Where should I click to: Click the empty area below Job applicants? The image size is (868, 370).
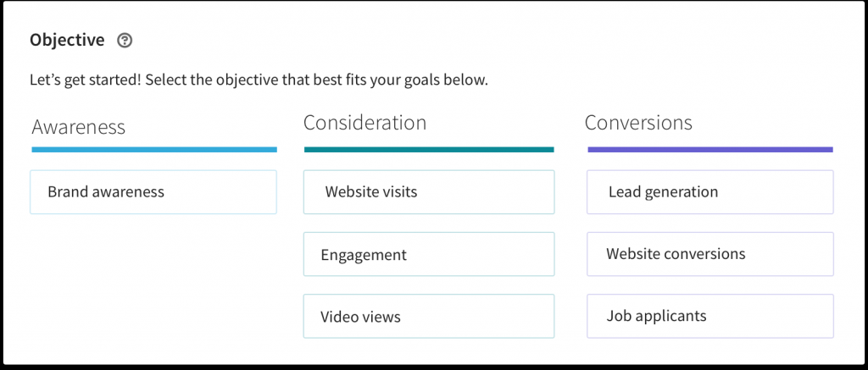pos(709,351)
